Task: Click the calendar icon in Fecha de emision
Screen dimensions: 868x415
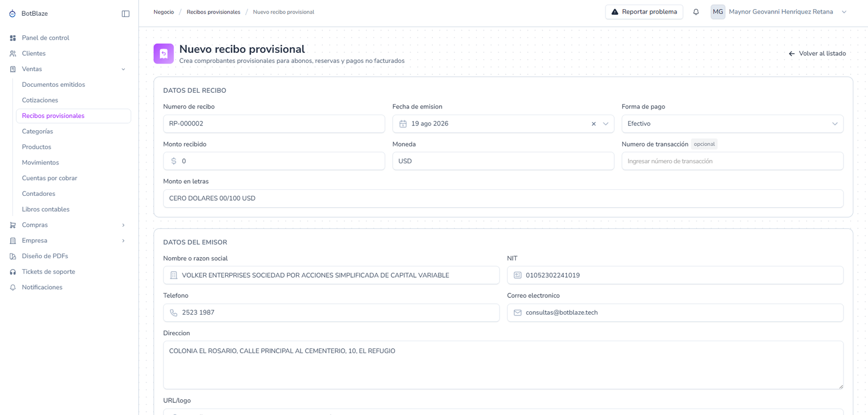Action: point(403,124)
